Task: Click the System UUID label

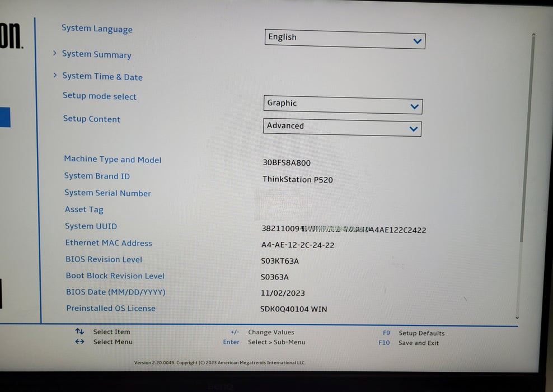Action: click(x=91, y=226)
